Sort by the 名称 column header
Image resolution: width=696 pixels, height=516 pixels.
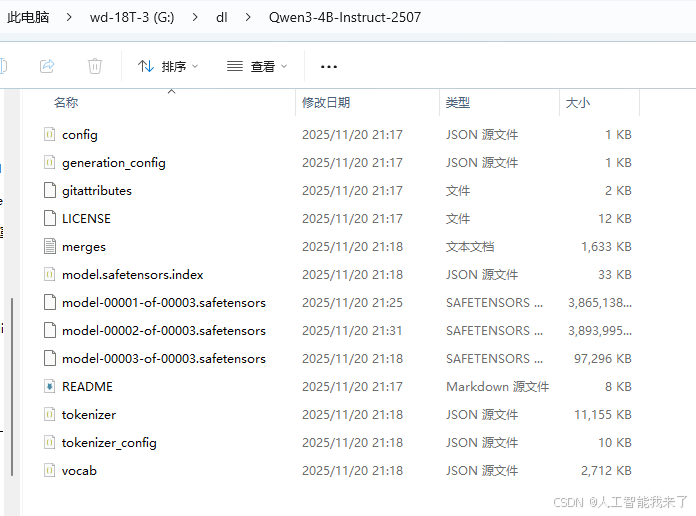tap(66, 103)
